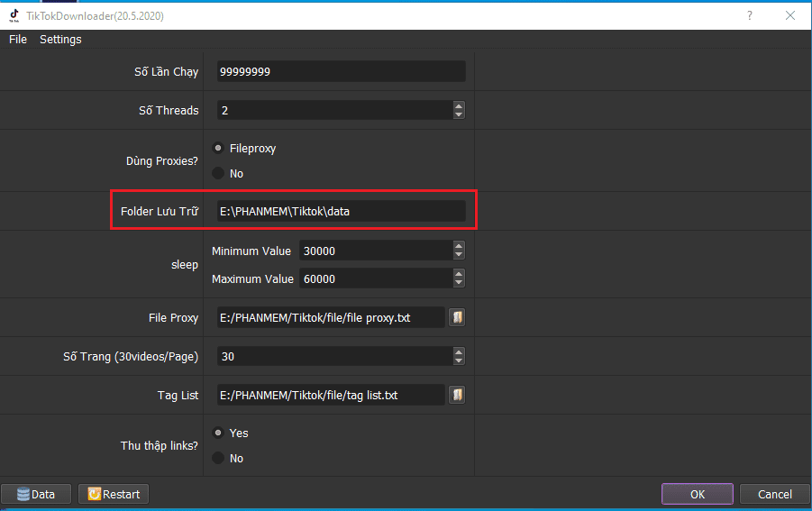This screenshot has height=511, width=812.
Task: Select Yes for Thu thập links
Action: (x=217, y=433)
